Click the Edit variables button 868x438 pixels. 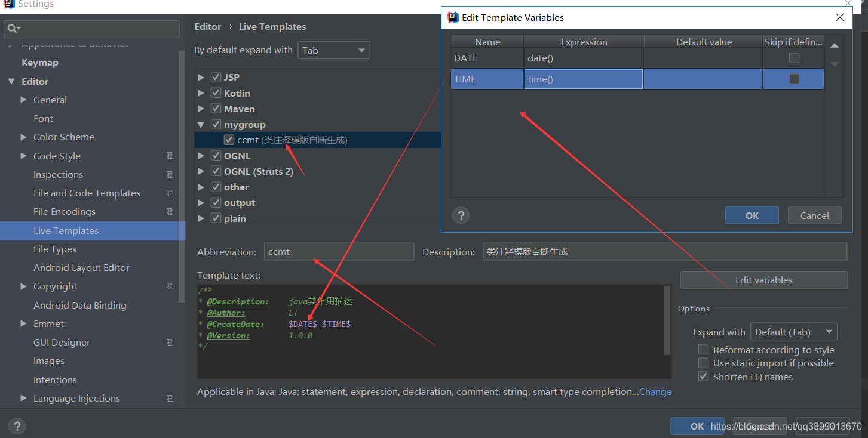click(x=764, y=280)
